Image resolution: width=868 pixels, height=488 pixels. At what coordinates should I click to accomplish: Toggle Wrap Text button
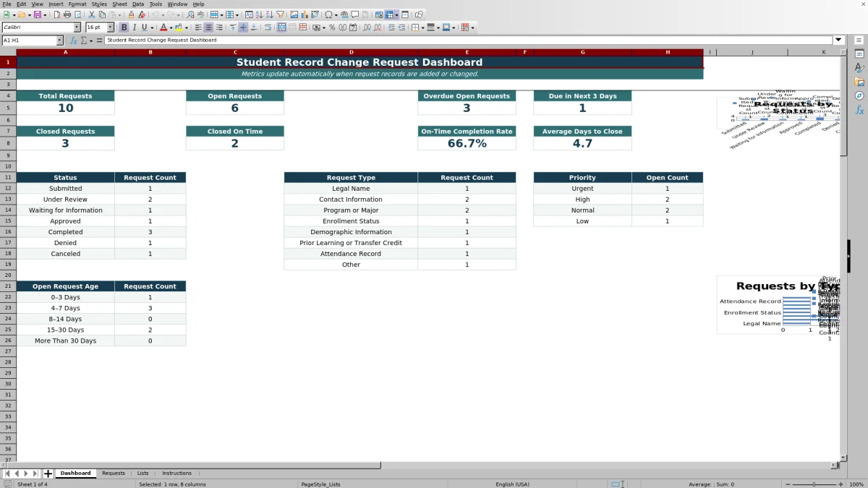click(x=268, y=27)
